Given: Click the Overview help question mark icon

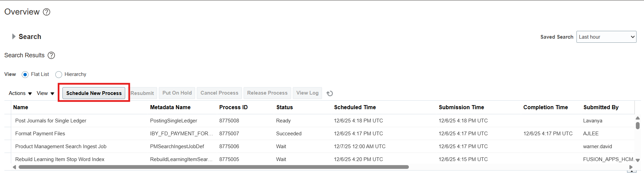Looking at the screenshot, I should tap(46, 12).
